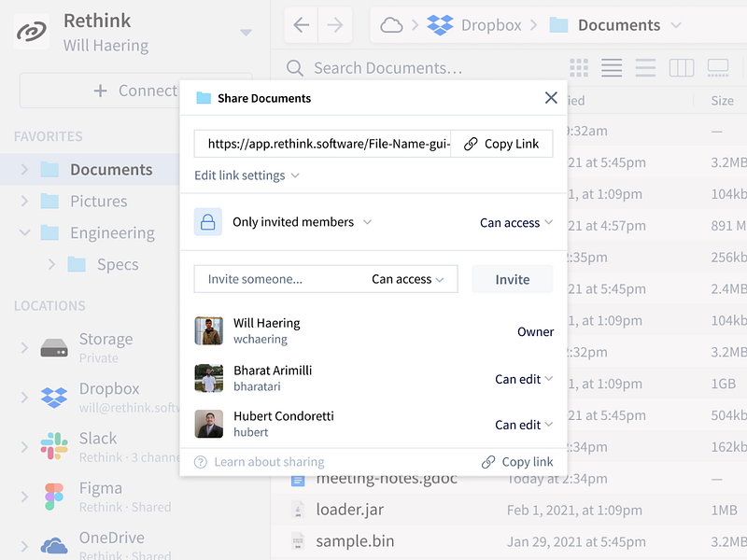
Task: Select Pictures in Favorites
Action: pos(99,201)
